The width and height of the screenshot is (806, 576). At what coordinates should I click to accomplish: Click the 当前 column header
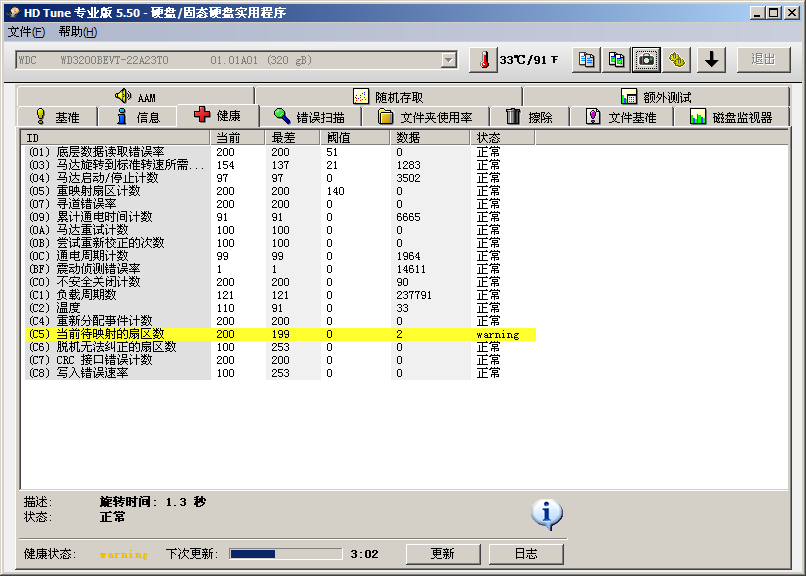coord(237,138)
